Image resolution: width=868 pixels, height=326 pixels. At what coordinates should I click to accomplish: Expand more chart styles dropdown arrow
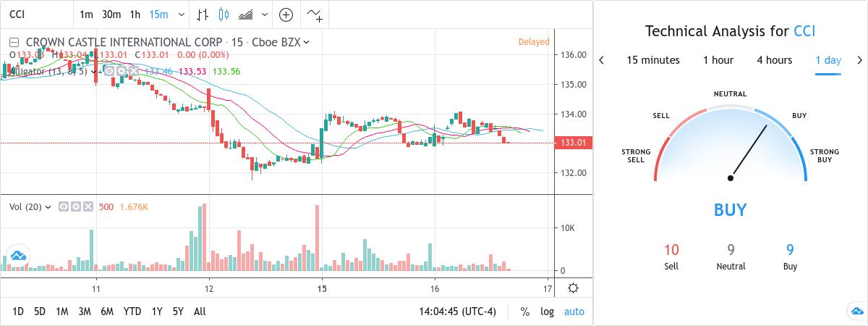pos(266,14)
